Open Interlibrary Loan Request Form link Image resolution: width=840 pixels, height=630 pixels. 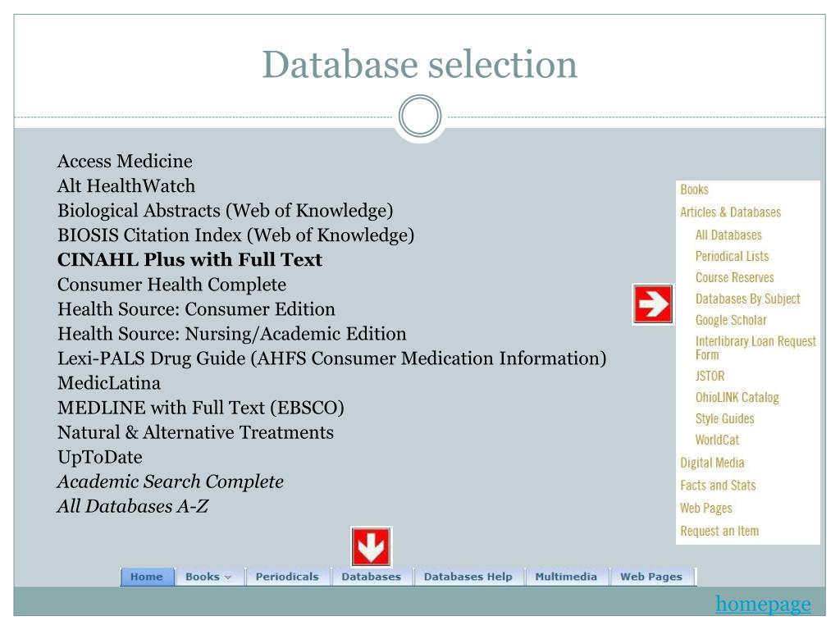click(756, 348)
